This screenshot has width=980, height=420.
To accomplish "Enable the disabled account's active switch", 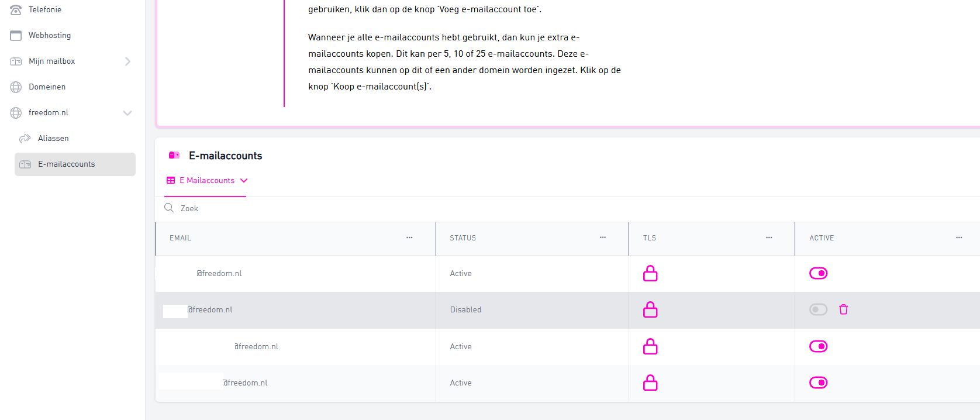I will pyautogui.click(x=818, y=309).
